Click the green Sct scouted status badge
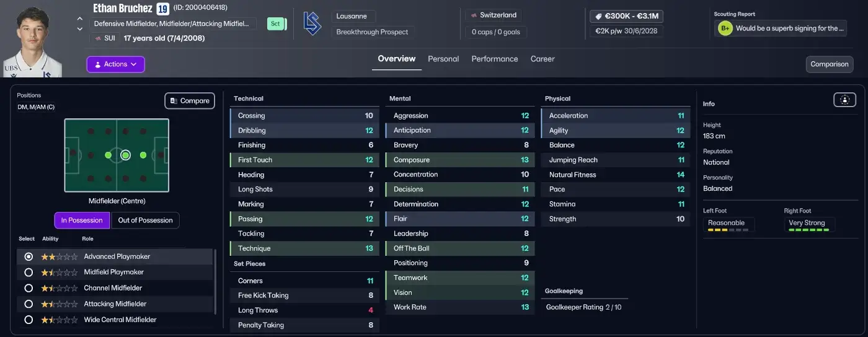 click(275, 24)
